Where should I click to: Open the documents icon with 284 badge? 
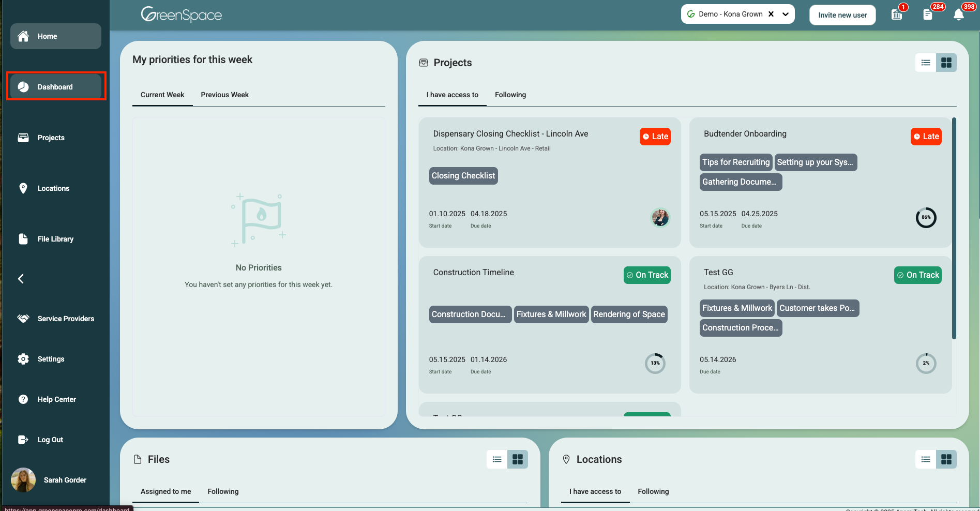[928, 14]
